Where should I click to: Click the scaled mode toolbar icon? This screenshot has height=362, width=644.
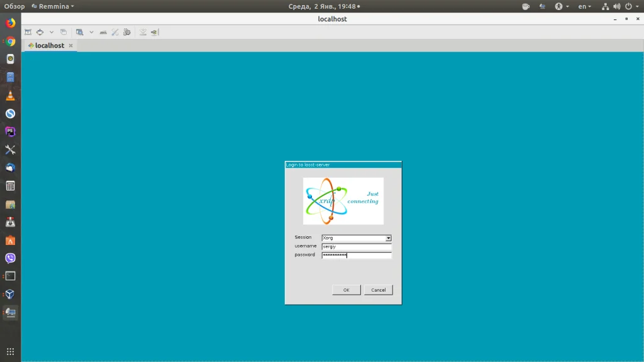click(80, 32)
